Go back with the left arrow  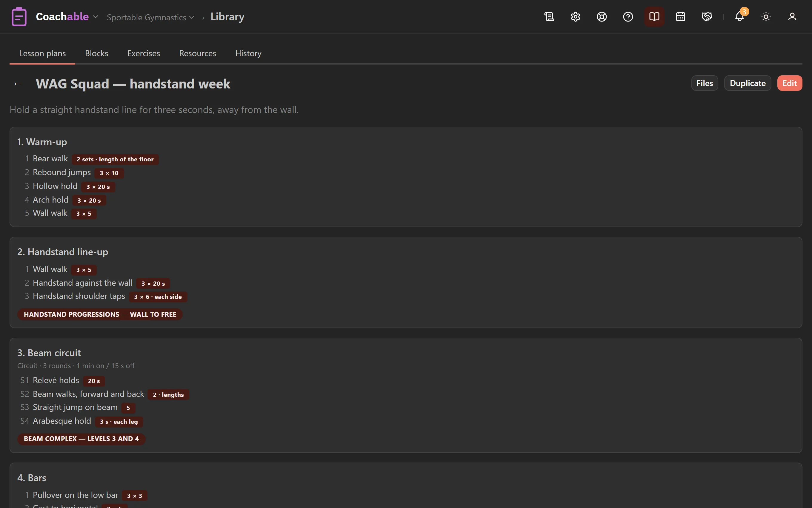click(x=18, y=84)
